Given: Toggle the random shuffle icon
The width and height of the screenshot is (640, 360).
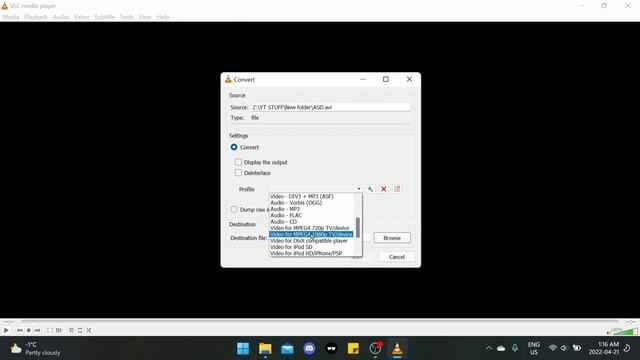Looking at the screenshot, I should point(89,330).
